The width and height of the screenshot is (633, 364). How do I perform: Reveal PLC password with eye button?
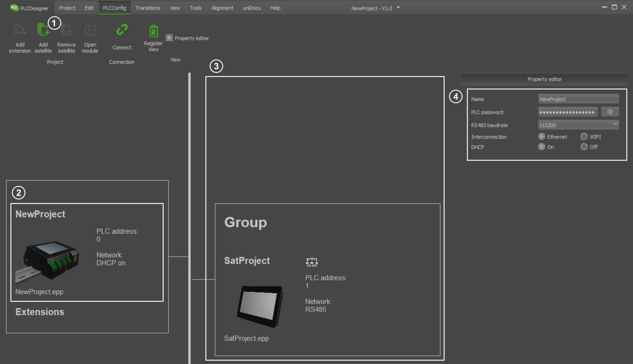click(610, 112)
